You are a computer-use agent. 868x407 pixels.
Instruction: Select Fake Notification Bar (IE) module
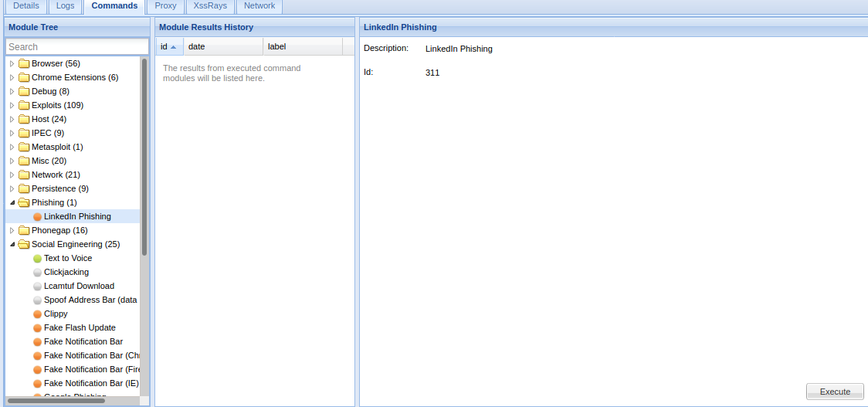pos(91,382)
